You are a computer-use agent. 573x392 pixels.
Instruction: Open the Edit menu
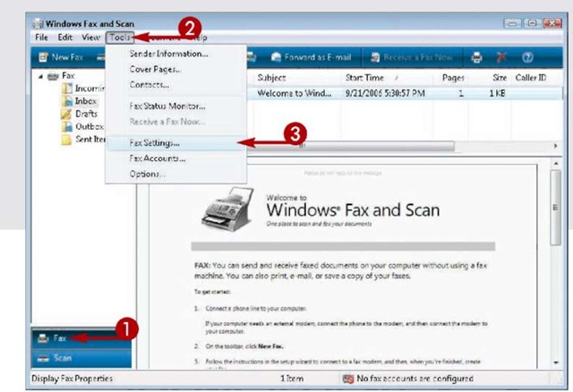pyautogui.click(x=65, y=38)
